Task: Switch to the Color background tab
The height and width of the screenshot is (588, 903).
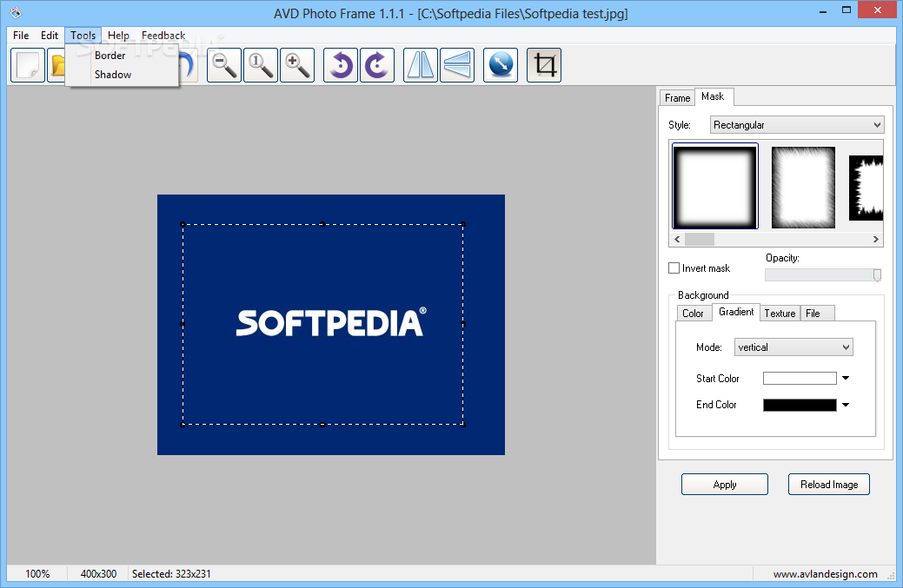Action: [x=693, y=313]
